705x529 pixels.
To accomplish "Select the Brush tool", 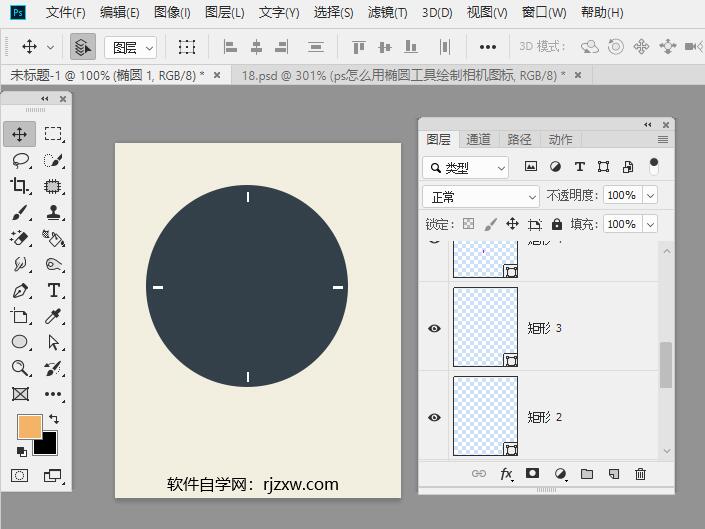I will tap(19, 212).
